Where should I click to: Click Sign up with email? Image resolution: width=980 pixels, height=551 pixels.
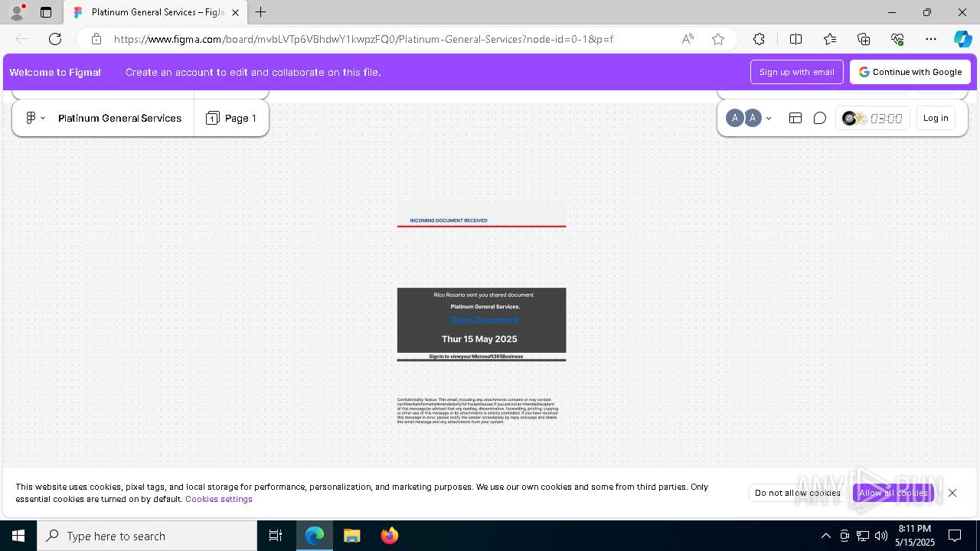(x=797, y=72)
